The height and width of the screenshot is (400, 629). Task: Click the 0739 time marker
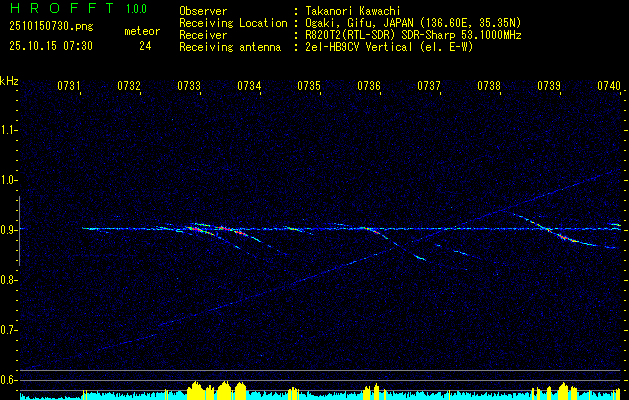point(549,86)
